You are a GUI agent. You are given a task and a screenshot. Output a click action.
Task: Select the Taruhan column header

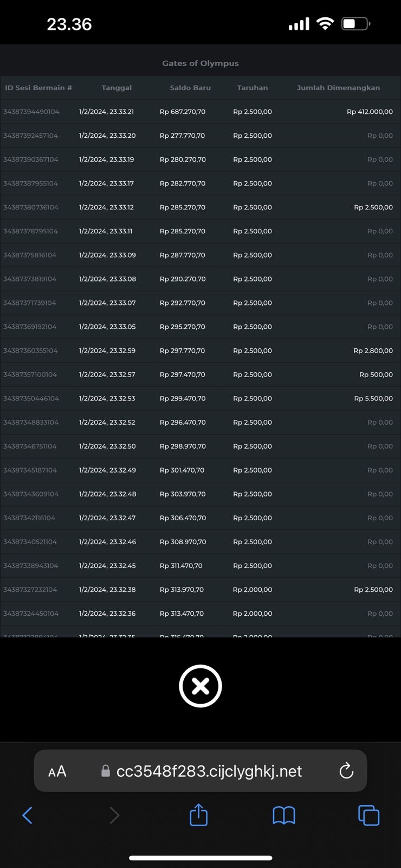(x=253, y=87)
